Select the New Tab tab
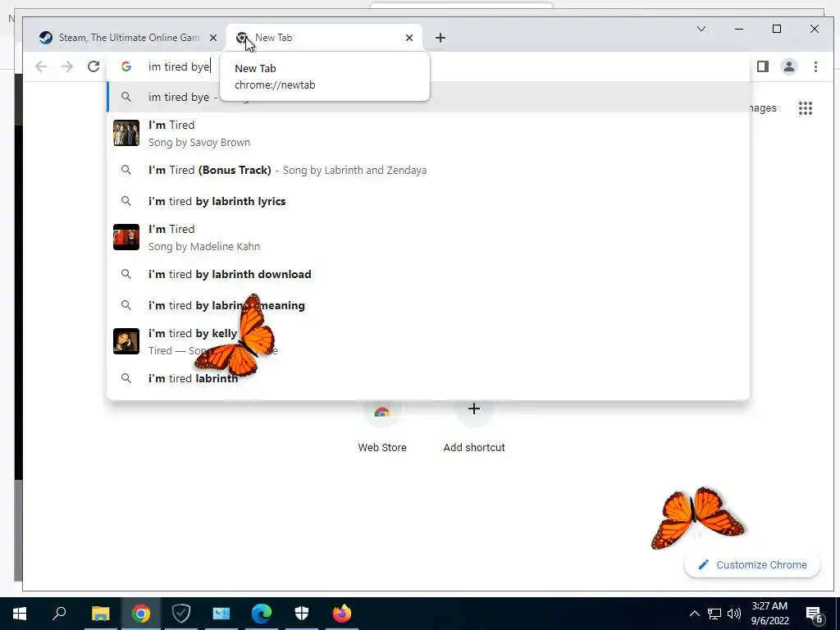 [323, 38]
